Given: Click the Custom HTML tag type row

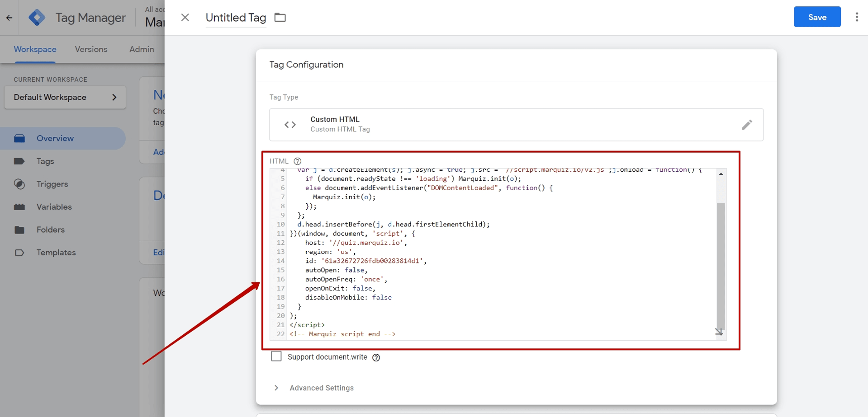Looking at the screenshot, I should click(x=516, y=125).
